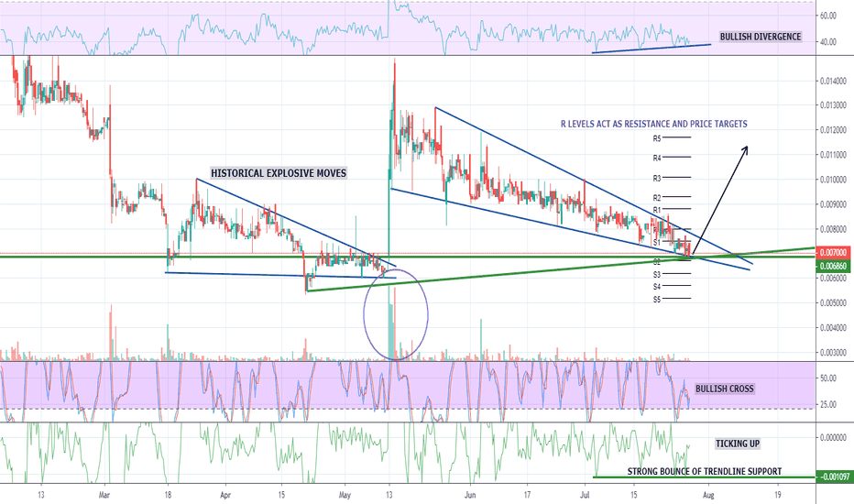Select the R2 pivot level label
854x504 pixels.
pyautogui.click(x=657, y=198)
